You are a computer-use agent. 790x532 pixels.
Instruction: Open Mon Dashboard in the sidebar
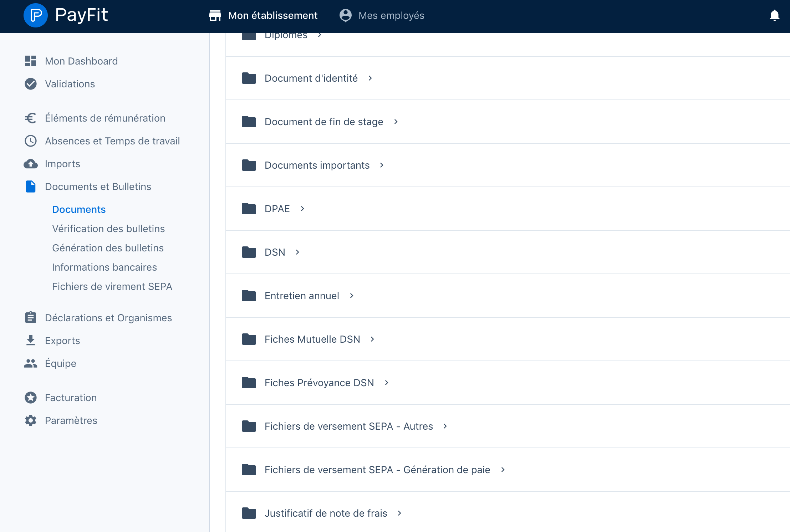click(81, 61)
